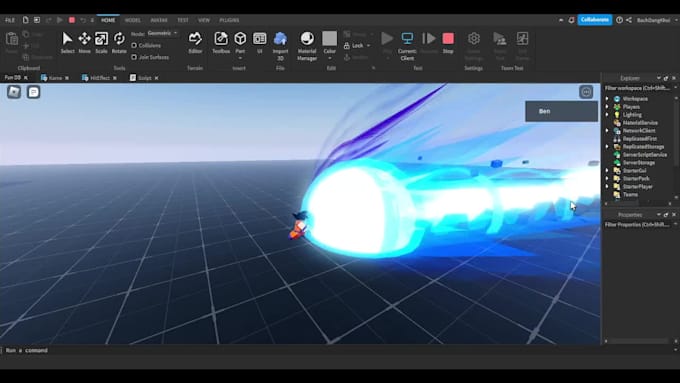Open the Toolbox panel
The height and width of the screenshot is (383, 680).
click(x=221, y=43)
